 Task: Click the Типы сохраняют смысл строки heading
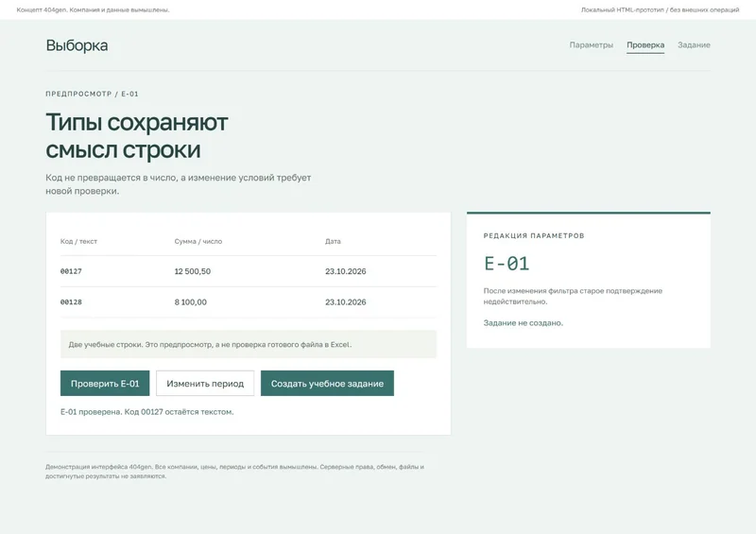(x=136, y=135)
